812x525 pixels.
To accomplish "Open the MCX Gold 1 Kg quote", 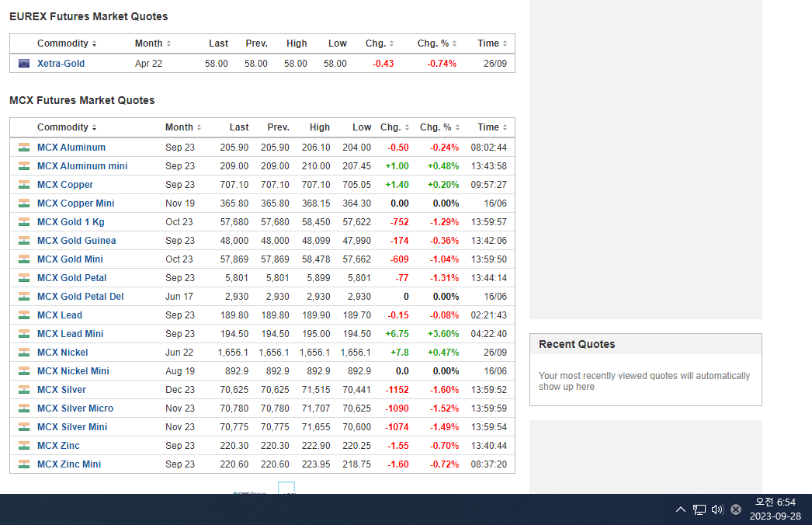I will click(71, 222).
